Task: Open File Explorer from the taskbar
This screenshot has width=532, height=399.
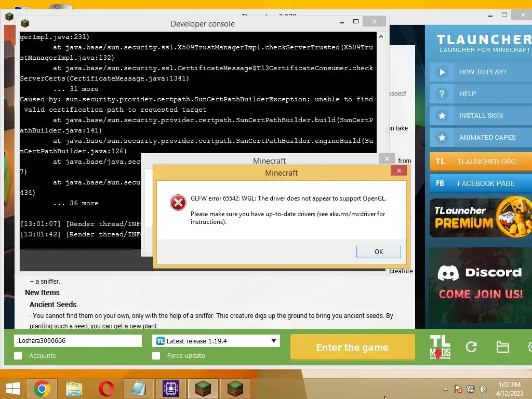Action: 74,389
